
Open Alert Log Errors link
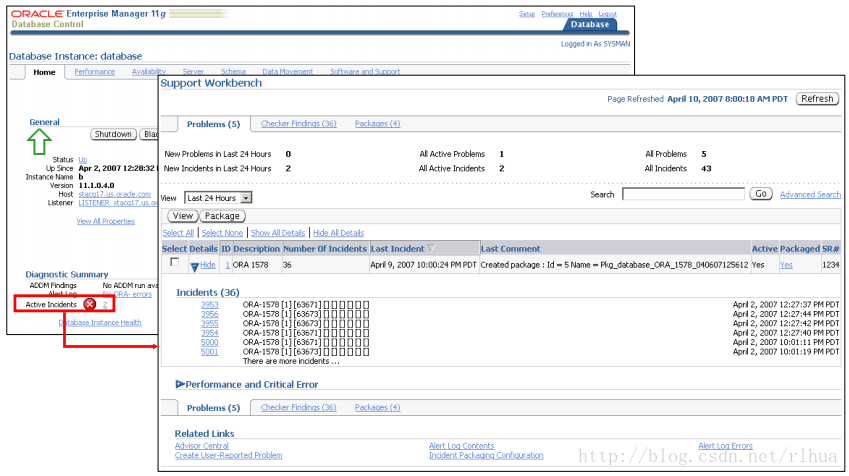[726, 446]
